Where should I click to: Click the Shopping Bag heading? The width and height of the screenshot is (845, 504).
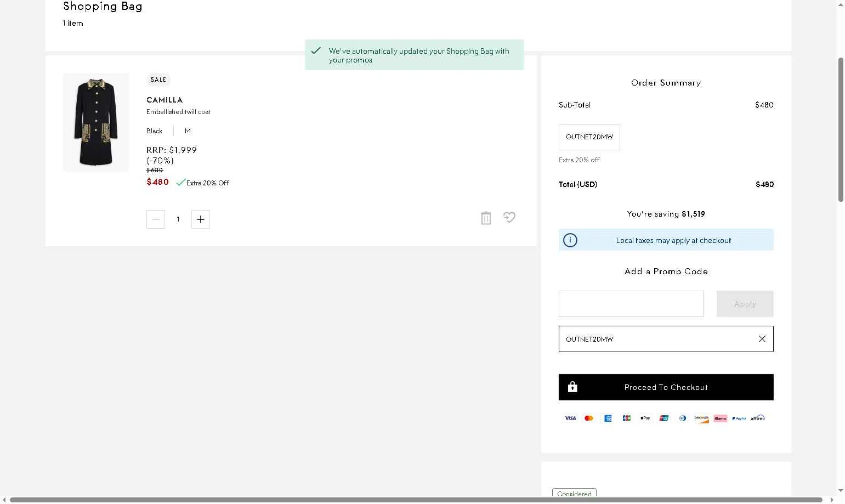pos(103,6)
